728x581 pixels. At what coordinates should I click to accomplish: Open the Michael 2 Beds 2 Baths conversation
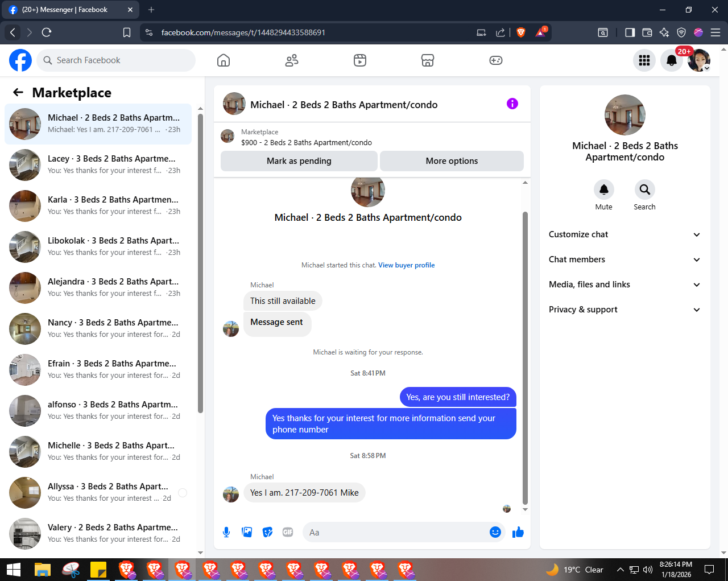98,124
